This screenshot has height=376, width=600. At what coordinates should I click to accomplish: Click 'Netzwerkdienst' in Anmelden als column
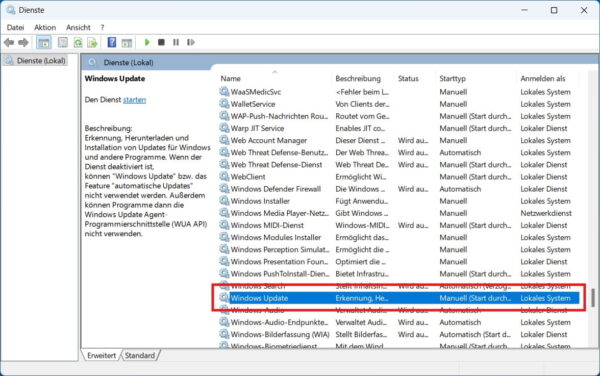[x=546, y=213]
